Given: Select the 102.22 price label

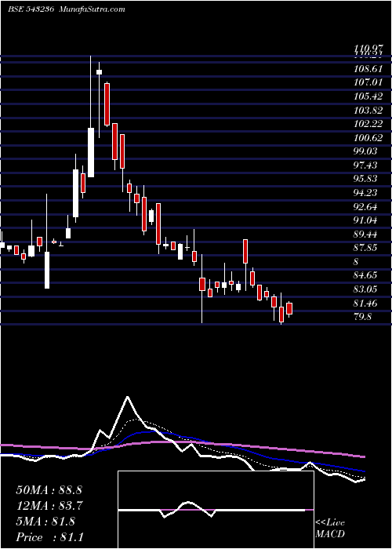Looking at the screenshot, I should point(368,124).
